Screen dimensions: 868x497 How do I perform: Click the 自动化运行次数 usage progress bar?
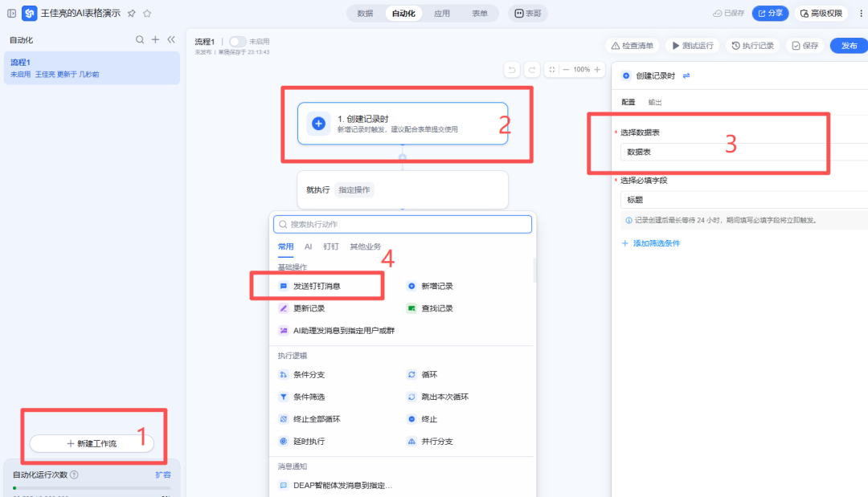coord(92,488)
